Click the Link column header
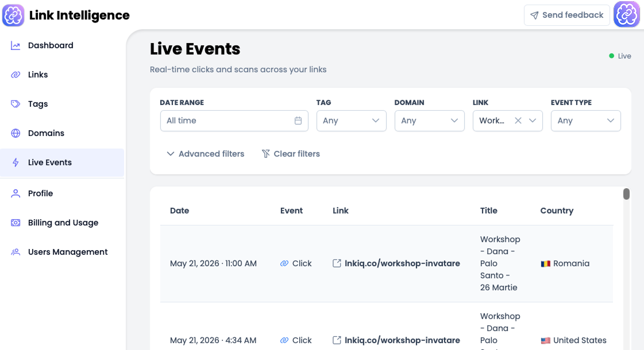Viewport: 644px width, 350px height. (341, 211)
